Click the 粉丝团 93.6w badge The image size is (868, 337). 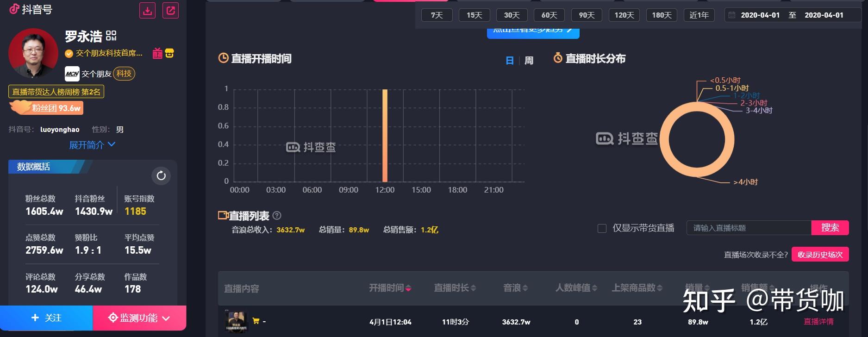47,108
